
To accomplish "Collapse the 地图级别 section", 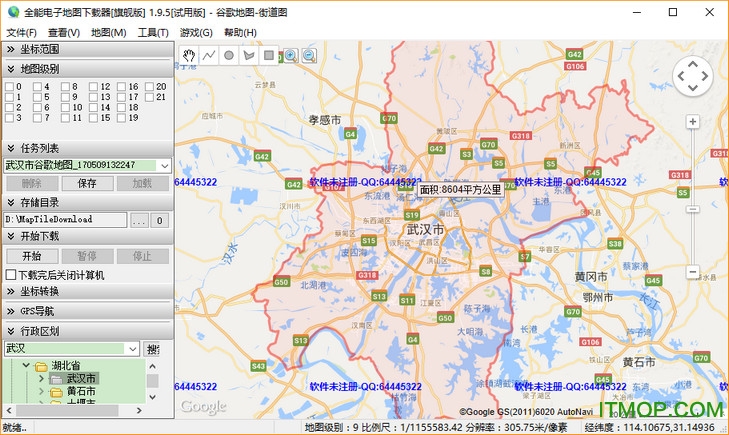I will pos(88,69).
